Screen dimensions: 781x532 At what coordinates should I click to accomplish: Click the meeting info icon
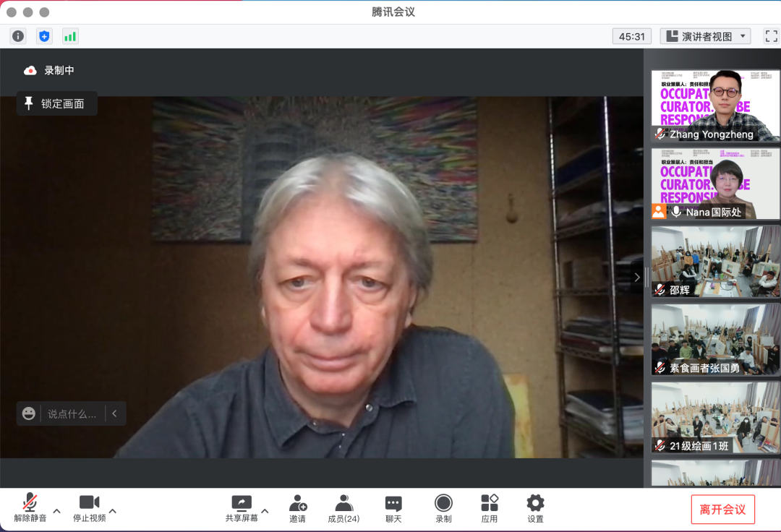18,36
